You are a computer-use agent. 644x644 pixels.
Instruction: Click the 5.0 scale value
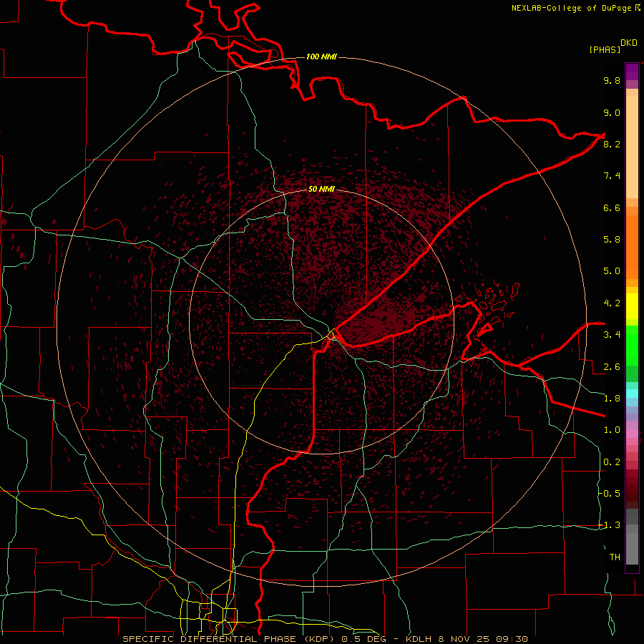(x=612, y=271)
